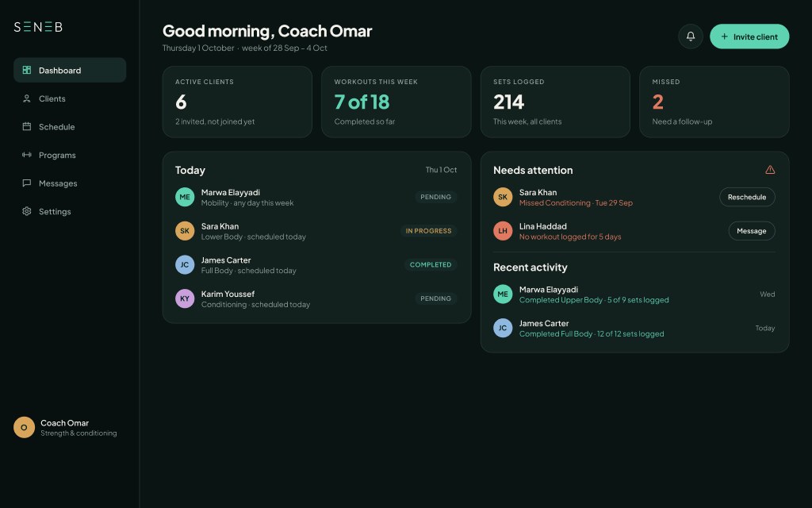812x508 pixels.
Task: Click the 'Needs attention' heading
Action: pyautogui.click(x=533, y=170)
